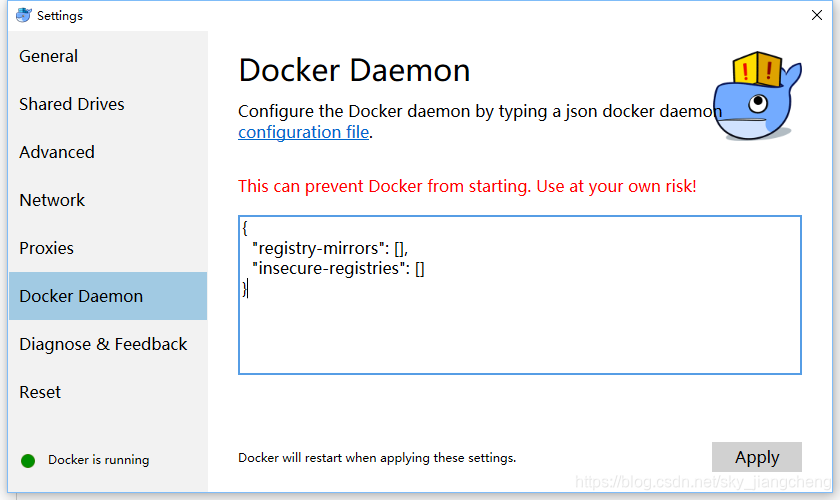Click the Docker whale title bar icon
The height and width of the screenshot is (500, 840).
point(24,15)
